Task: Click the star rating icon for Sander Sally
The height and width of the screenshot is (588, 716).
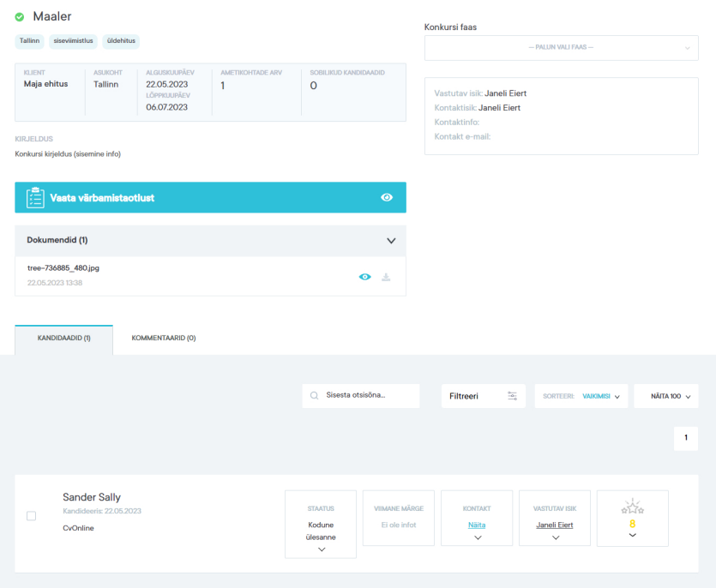Action: (x=632, y=507)
